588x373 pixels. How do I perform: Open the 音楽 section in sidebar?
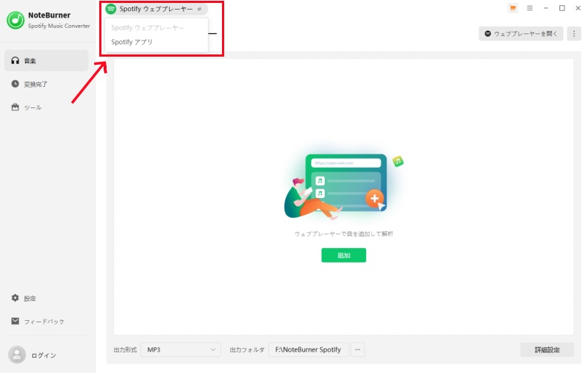(x=46, y=61)
